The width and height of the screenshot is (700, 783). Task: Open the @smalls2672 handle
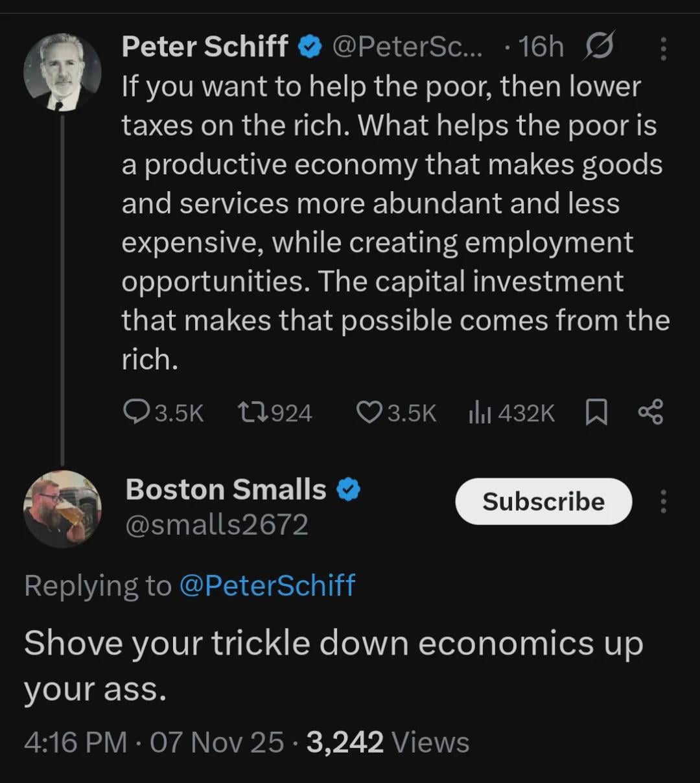(x=216, y=525)
